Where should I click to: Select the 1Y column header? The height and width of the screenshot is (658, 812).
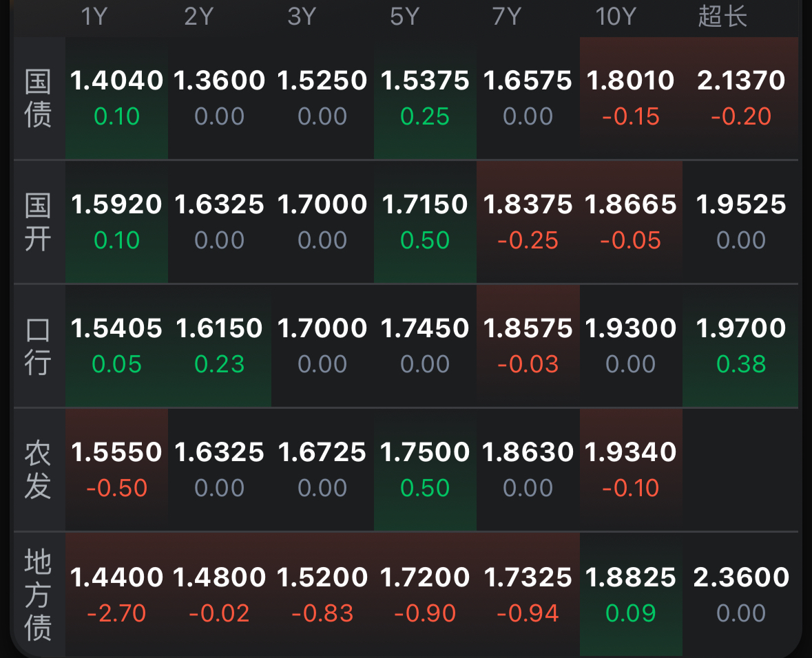point(94,17)
